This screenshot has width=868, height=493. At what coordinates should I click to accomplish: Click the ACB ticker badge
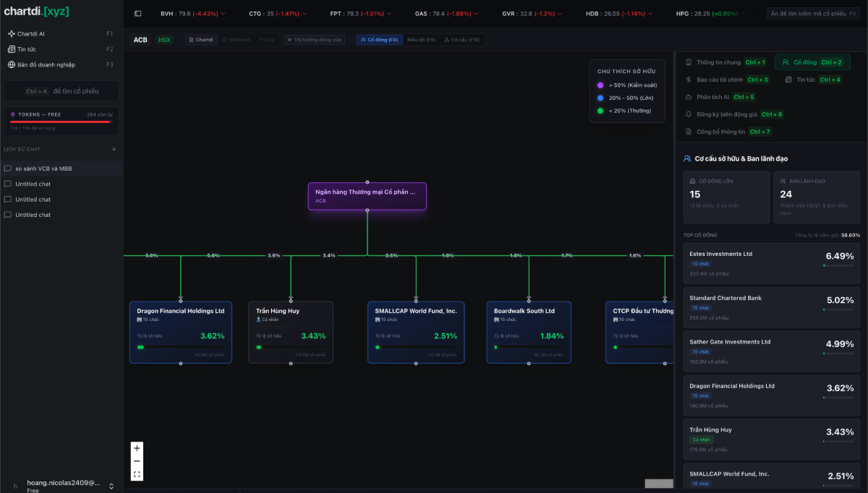[140, 40]
